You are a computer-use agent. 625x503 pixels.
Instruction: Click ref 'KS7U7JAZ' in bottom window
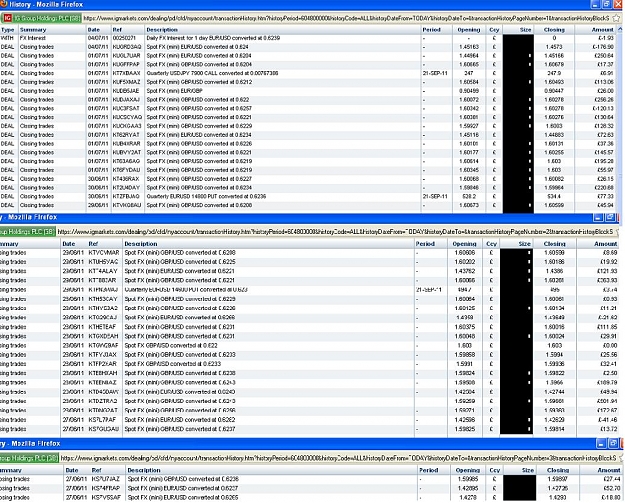pos(106,479)
